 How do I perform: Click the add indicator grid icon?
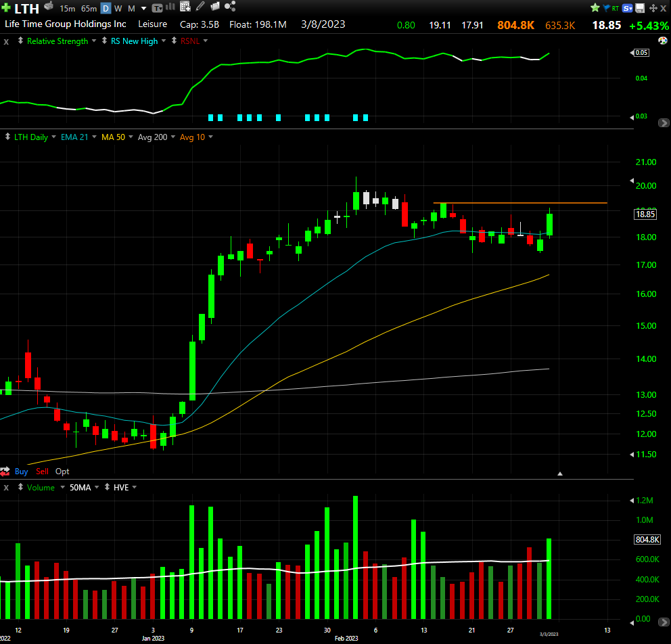click(185, 6)
